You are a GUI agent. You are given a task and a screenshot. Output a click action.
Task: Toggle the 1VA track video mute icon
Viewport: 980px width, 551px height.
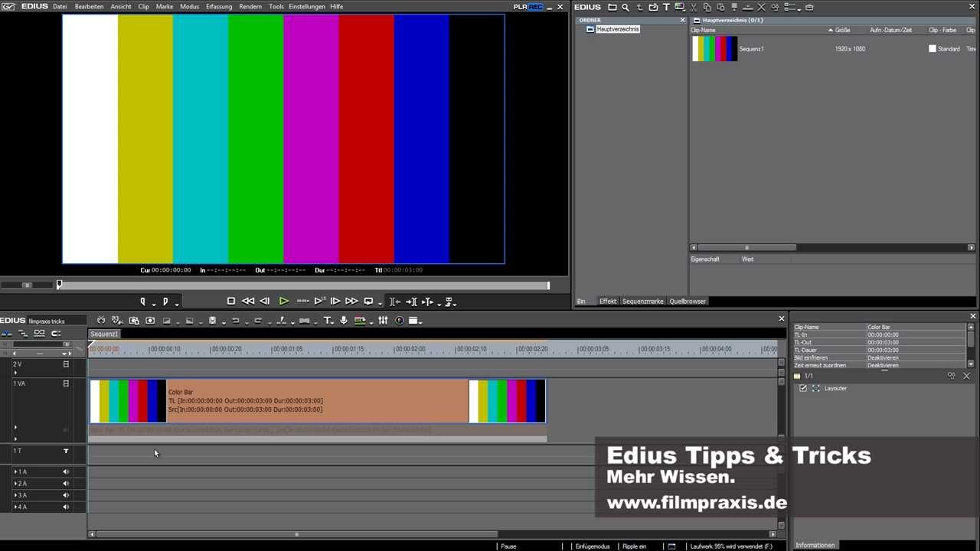66,383
